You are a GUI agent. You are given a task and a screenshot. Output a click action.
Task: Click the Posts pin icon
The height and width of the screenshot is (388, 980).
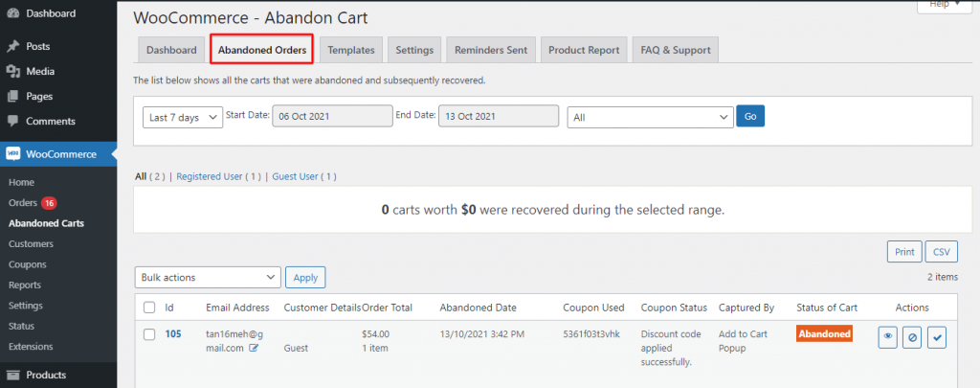pos(13,46)
